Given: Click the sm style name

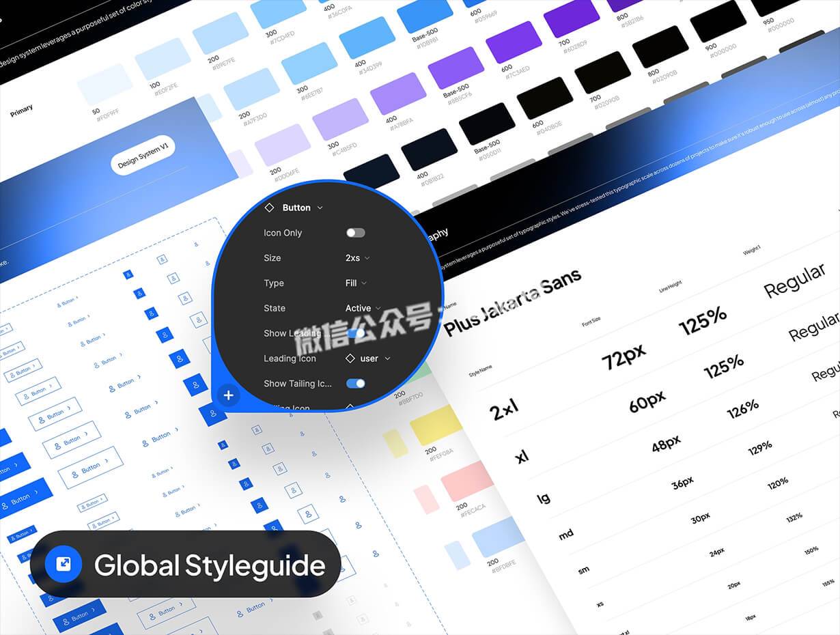Looking at the screenshot, I should pyautogui.click(x=584, y=569).
